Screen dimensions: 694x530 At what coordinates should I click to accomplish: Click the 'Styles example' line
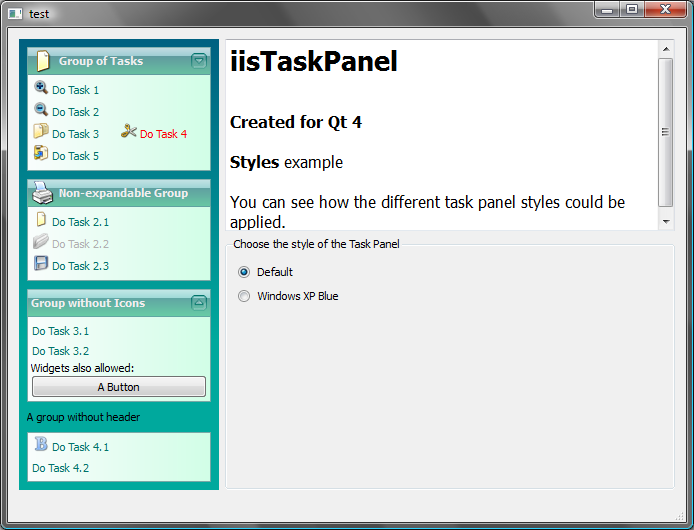click(x=286, y=162)
